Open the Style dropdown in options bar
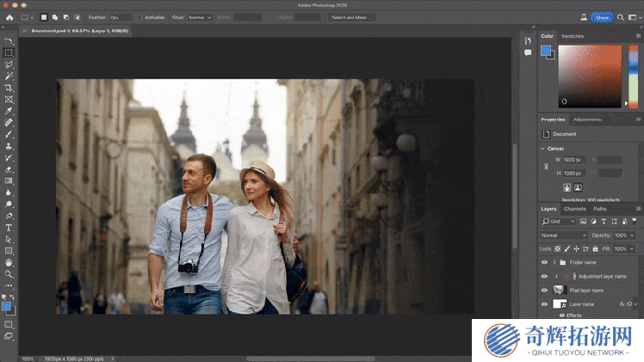The height and width of the screenshot is (362, 644). pos(199,16)
